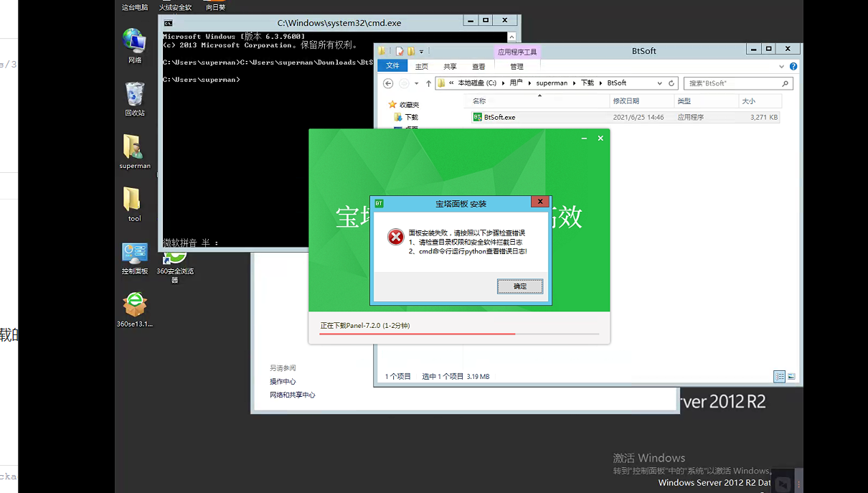Open superman folder on desktop
The width and height of the screenshot is (868, 493).
(x=135, y=151)
